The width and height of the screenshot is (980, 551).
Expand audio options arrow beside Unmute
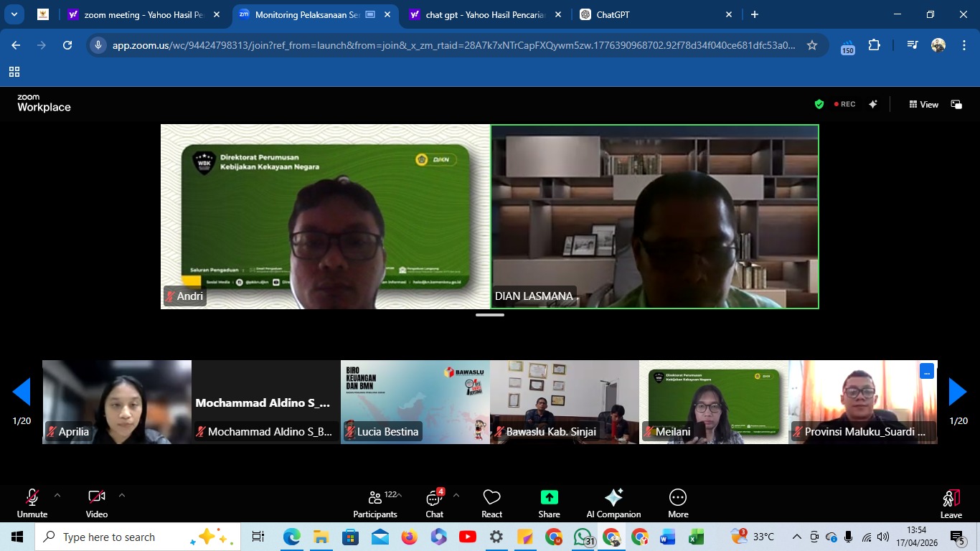pos(57,495)
